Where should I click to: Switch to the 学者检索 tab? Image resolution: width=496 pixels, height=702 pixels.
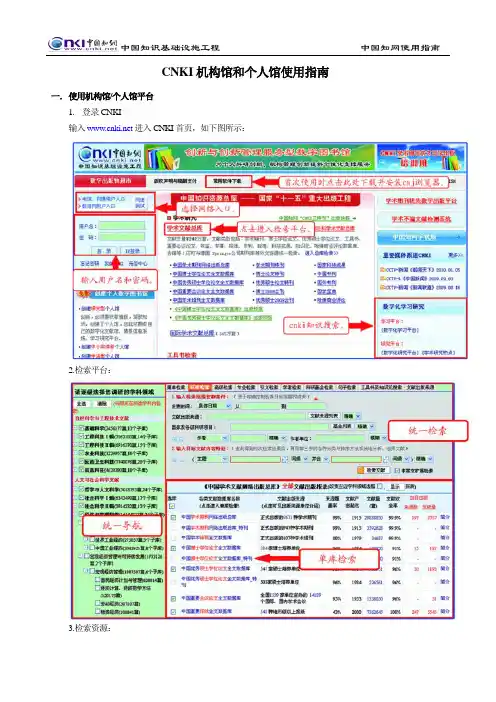[292, 387]
